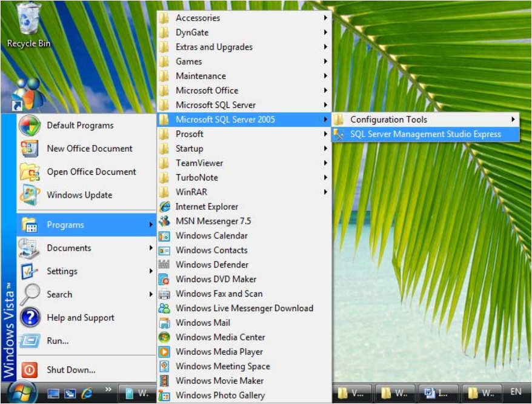
Task: Click the Windows Live Messenger Download icon
Action: (x=165, y=308)
